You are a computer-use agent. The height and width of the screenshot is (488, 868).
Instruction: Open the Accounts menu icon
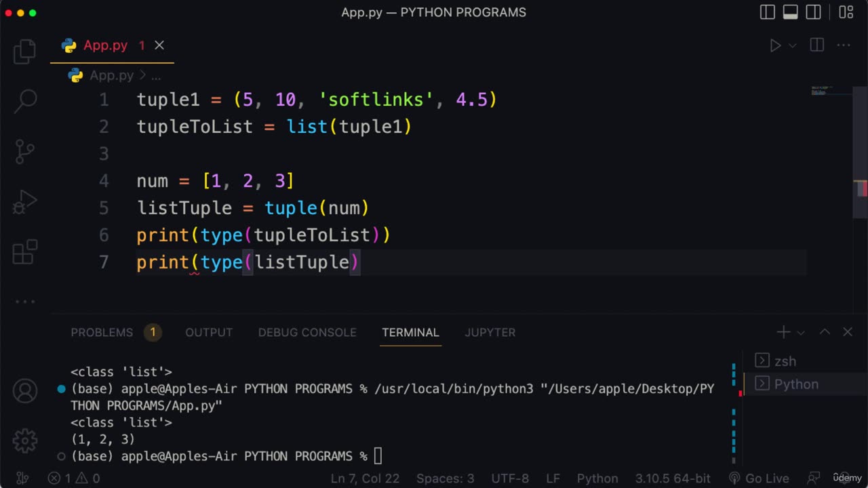click(25, 391)
